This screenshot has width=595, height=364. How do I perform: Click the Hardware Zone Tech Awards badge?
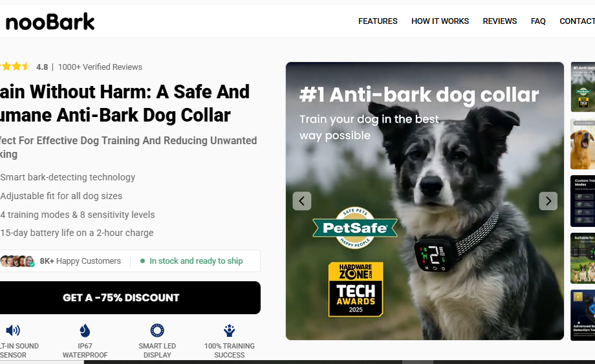point(356,289)
